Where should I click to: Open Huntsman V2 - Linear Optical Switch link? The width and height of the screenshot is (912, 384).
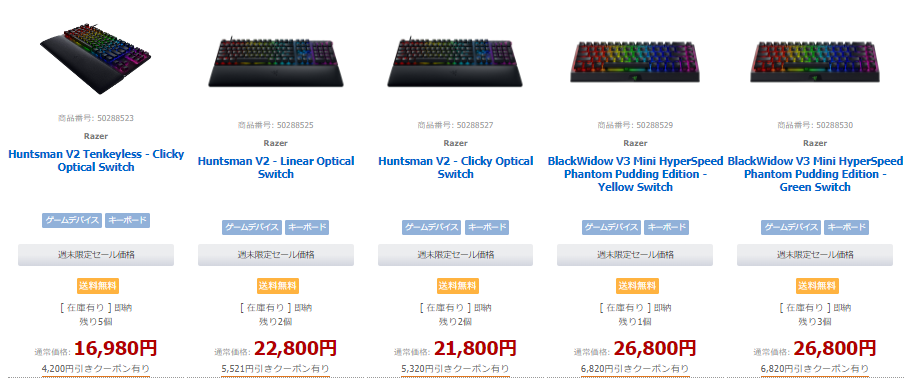[x=276, y=168]
